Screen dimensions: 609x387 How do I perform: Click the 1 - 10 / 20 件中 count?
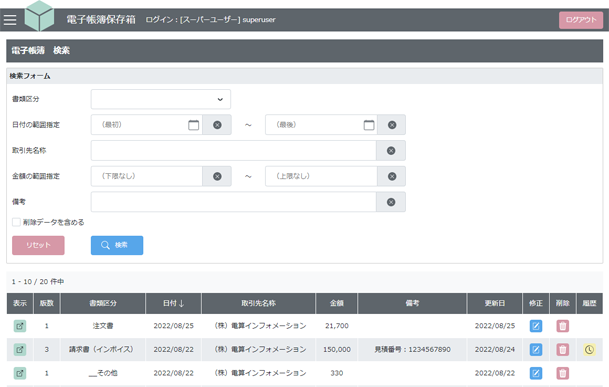[x=38, y=282]
